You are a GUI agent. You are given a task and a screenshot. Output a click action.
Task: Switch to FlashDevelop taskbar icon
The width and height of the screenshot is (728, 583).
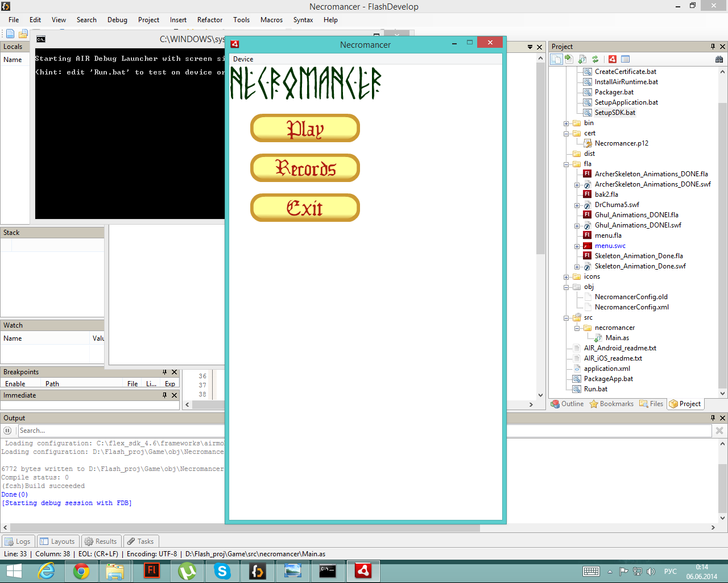click(258, 570)
